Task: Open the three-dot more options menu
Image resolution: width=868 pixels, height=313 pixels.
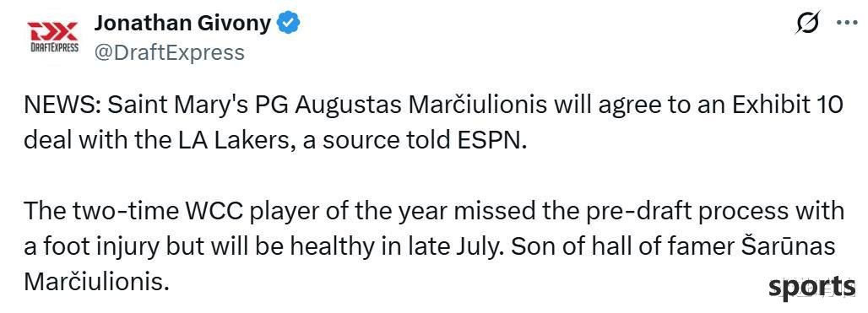Action: point(846,24)
